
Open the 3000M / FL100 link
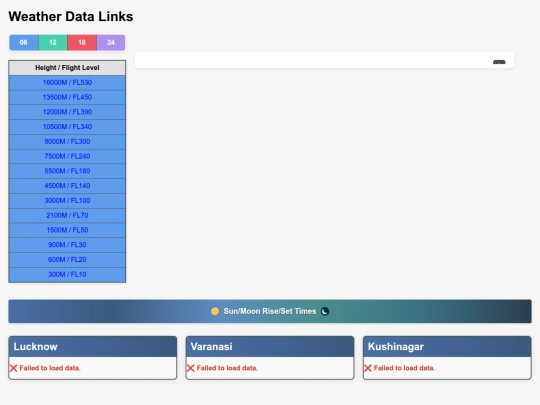pyautogui.click(x=67, y=200)
